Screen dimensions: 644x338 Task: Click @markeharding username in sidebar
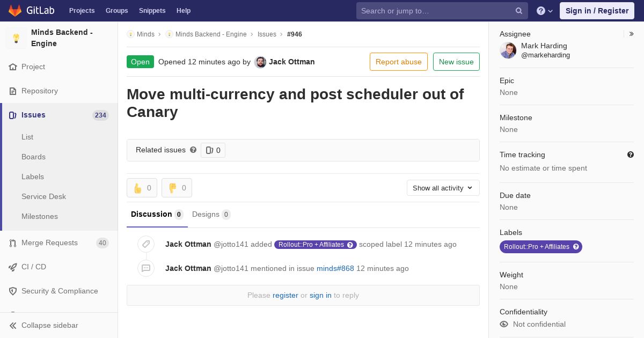click(x=545, y=55)
